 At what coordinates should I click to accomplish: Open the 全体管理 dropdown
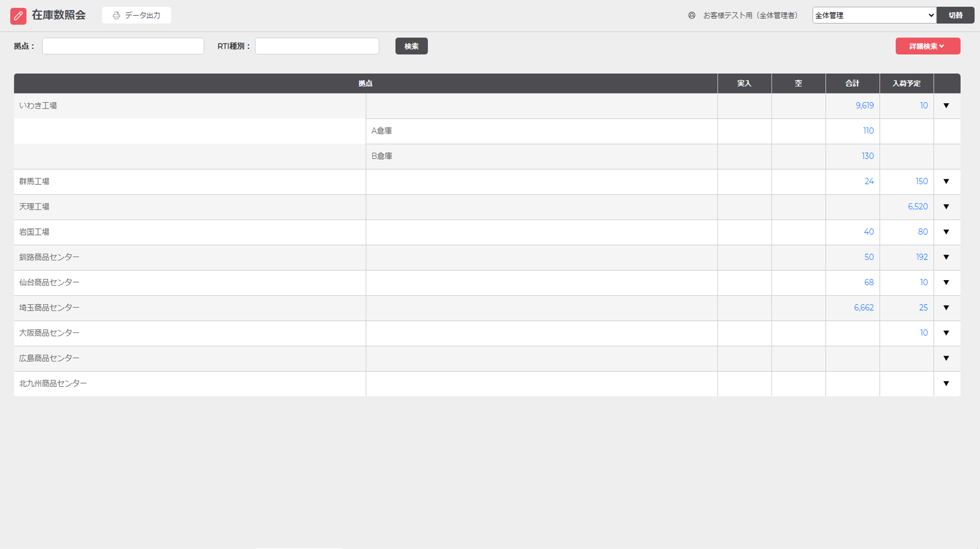tap(874, 15)
